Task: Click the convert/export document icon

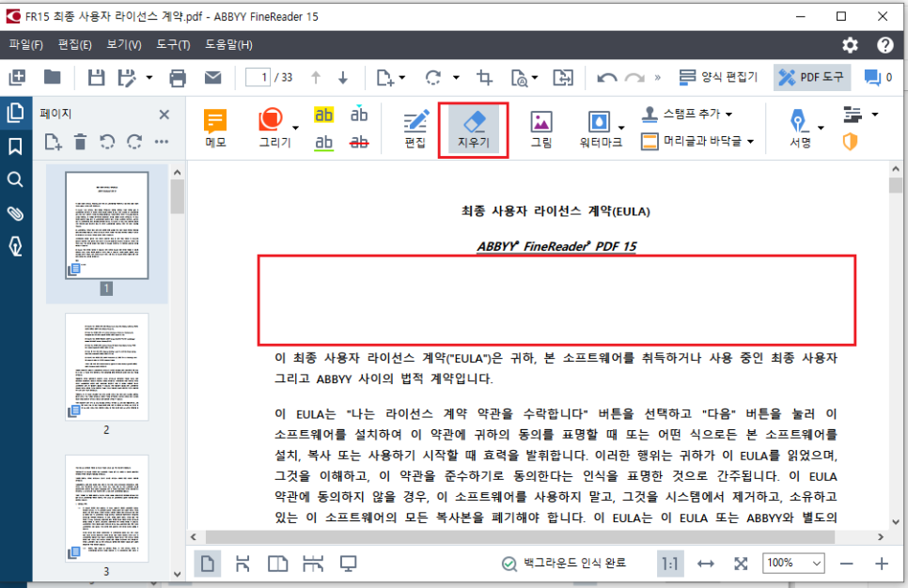Action: (x=563, y=78)
